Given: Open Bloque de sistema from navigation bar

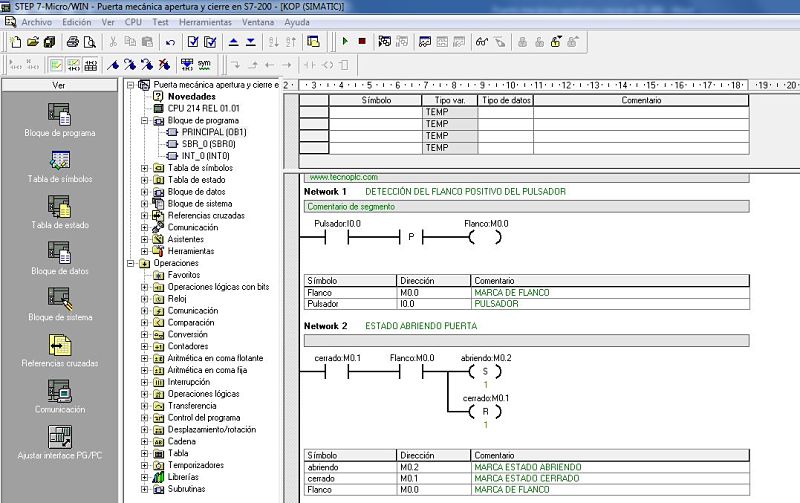Looking at the screenshot, I should pos(60,305).
